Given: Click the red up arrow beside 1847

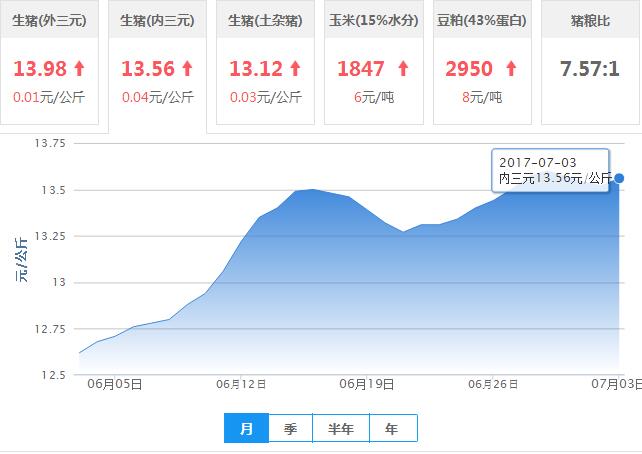Looking at the screenshot, I should click(x=403, y=68).
